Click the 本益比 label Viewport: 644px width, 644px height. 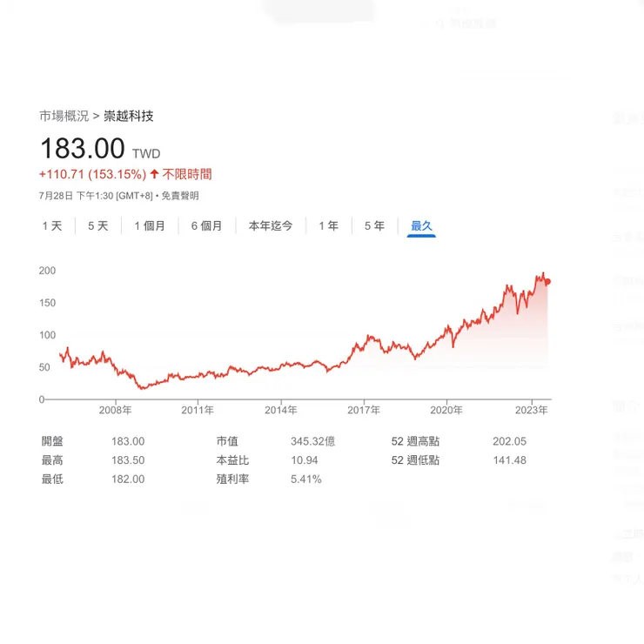pos(232,460)
